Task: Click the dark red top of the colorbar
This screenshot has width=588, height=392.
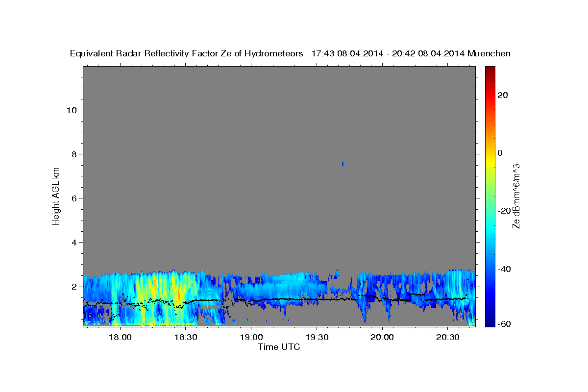Action: click(x=490, y=71)
